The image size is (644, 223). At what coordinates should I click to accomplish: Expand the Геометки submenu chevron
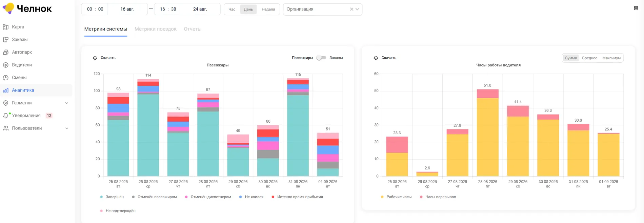coord(67,103)
